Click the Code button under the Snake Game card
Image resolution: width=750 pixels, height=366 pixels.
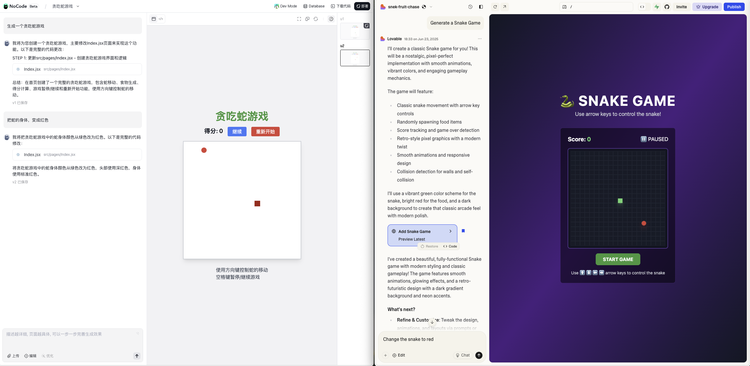click(450, 246)
